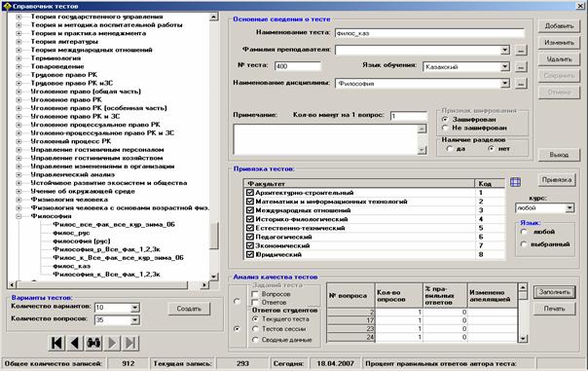Toggle the Историко-филологический checkbox

click(250, 219)
